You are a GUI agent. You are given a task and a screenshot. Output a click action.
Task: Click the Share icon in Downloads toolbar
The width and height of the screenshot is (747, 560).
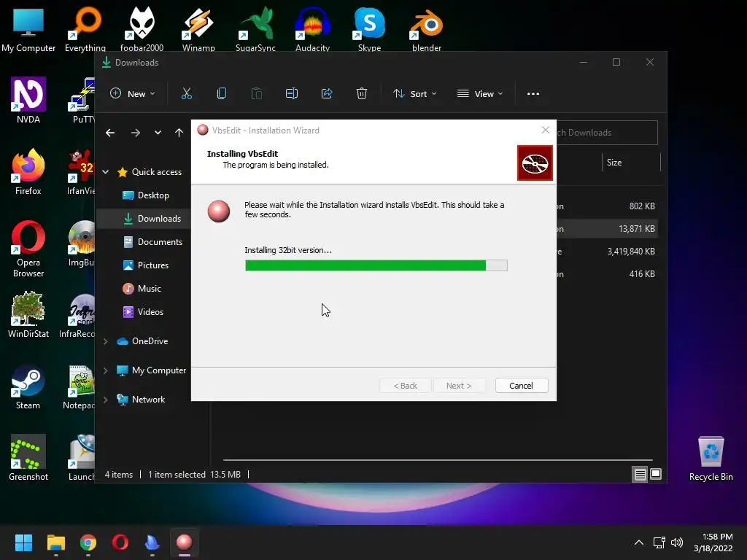coord(327,94)
